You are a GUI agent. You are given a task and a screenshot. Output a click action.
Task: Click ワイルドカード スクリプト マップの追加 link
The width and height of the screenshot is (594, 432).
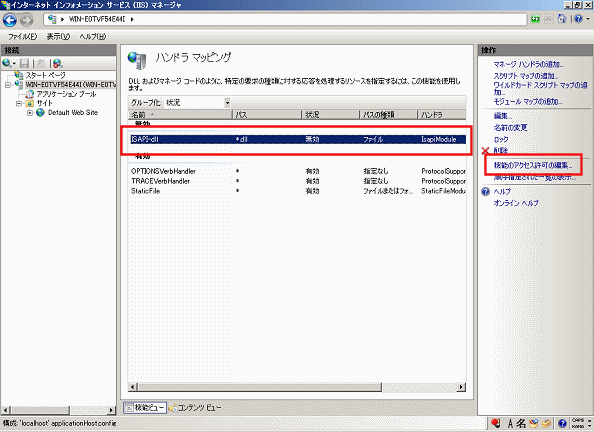540,89
